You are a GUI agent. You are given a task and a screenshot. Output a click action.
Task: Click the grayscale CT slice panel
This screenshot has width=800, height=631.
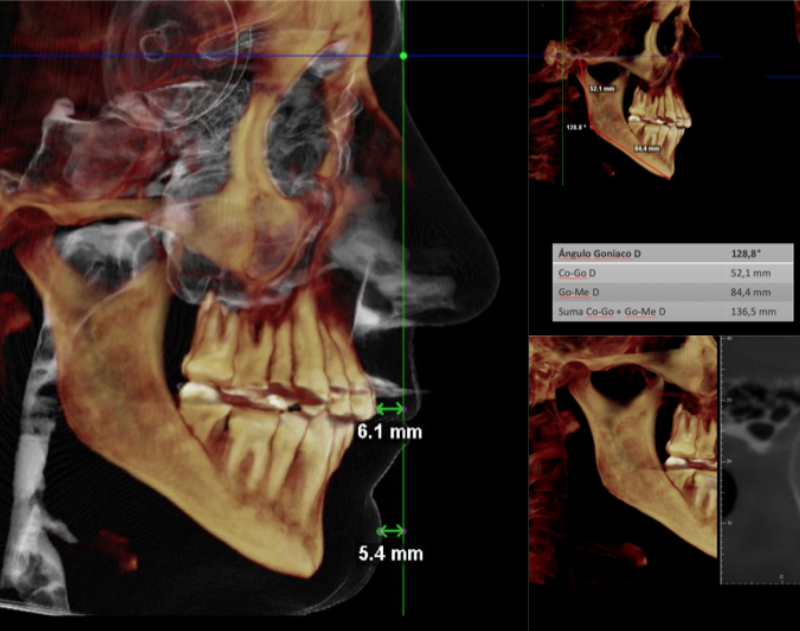point(765,460)
